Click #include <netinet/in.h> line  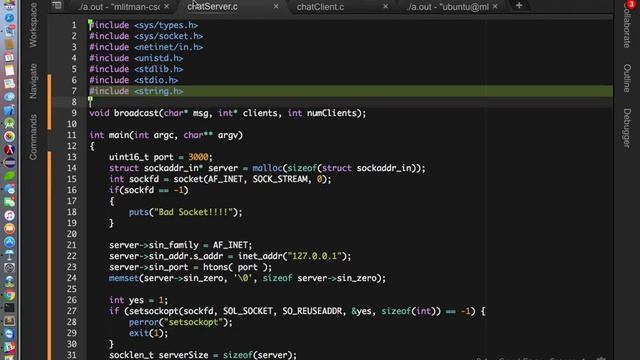click(146, 47)
